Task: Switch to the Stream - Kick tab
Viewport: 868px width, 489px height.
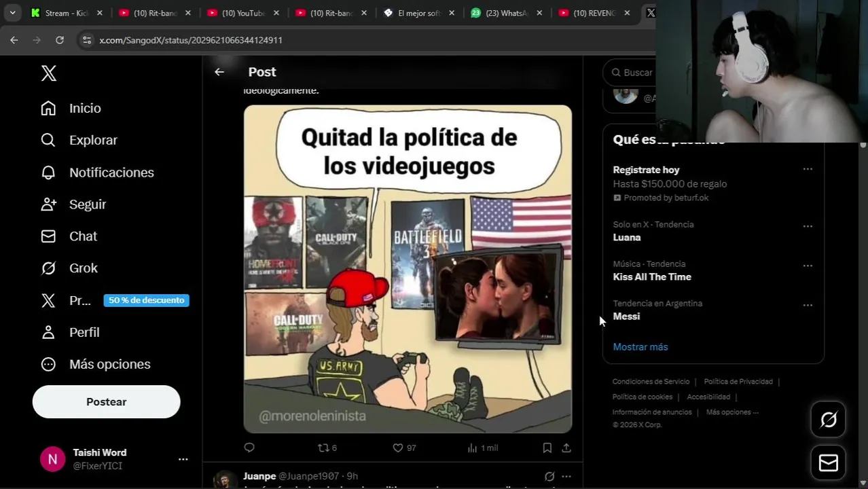Action: point(67,13)
